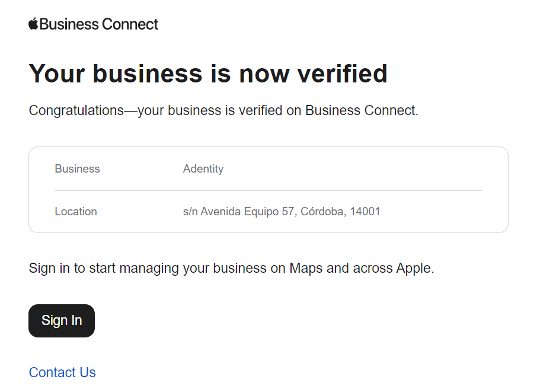Click the postal code 14001

point(365,212)
